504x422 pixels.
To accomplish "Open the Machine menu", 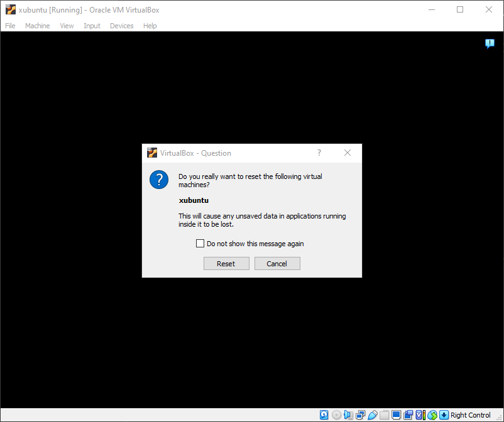I will click(x=37, y=26).
